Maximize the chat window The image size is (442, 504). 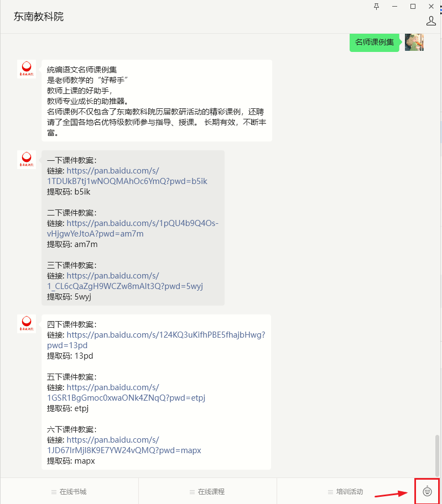[x=413, y=7]
